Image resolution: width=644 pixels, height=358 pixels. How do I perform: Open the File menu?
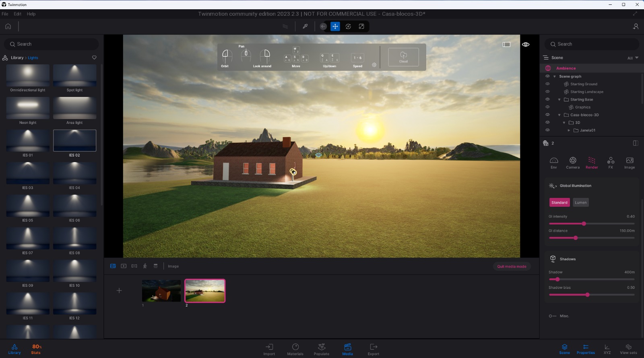tap(5, 14)
